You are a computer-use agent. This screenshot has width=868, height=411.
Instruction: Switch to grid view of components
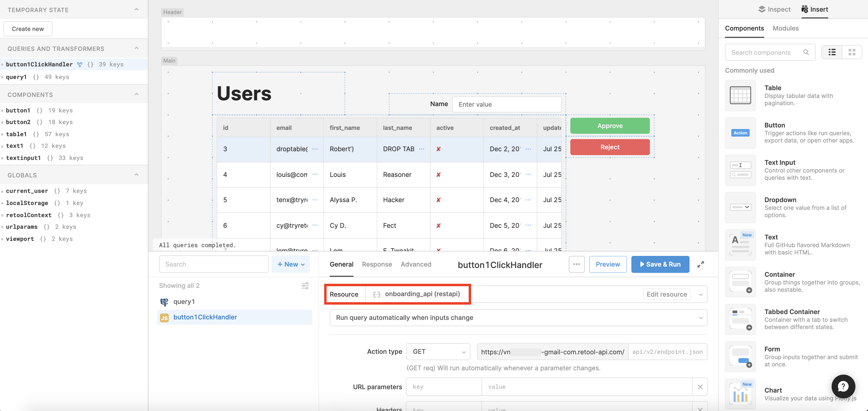tap(852, 52)
